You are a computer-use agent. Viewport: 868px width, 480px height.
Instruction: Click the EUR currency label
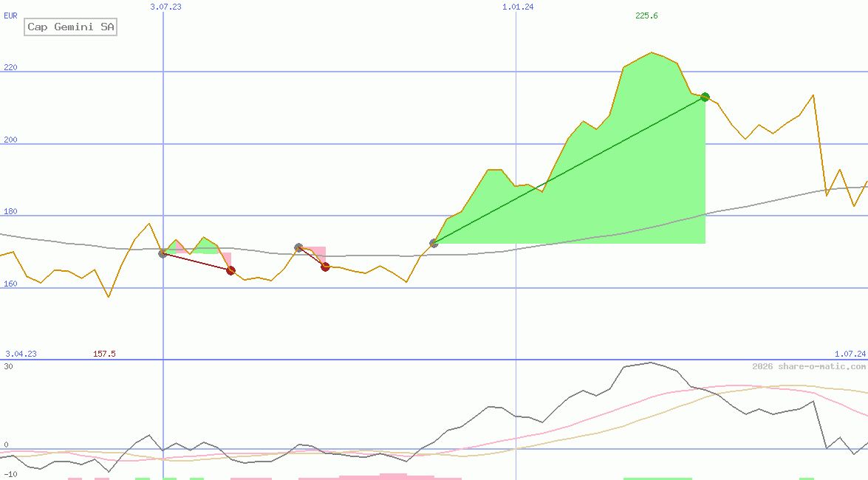point(10,15)
